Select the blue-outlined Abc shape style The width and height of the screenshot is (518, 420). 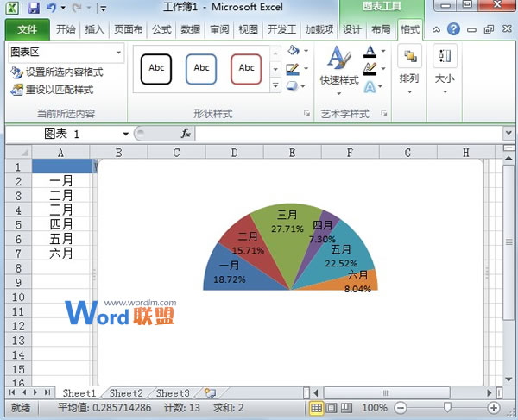click(x=201, y=68)
